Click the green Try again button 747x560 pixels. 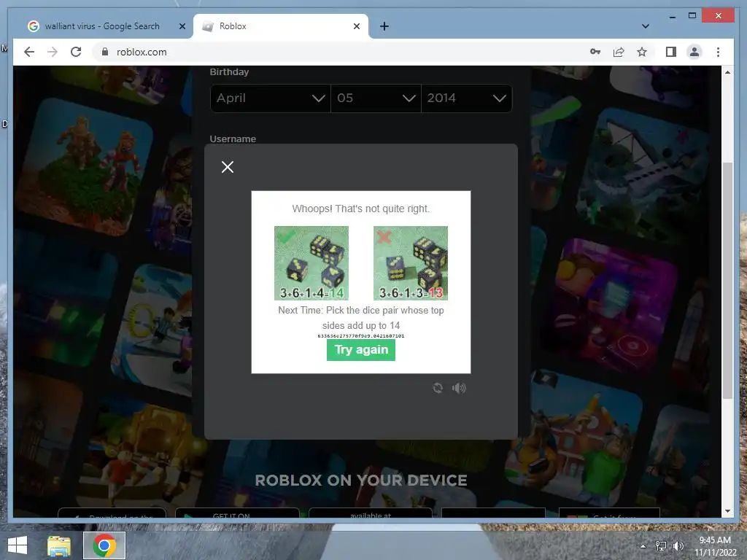pyautogui.click(x=360, y=350)
